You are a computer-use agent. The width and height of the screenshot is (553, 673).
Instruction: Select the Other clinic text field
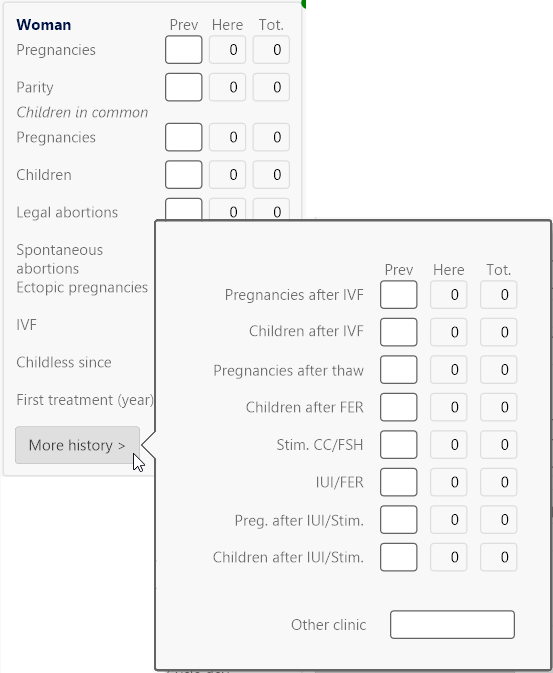452,624
